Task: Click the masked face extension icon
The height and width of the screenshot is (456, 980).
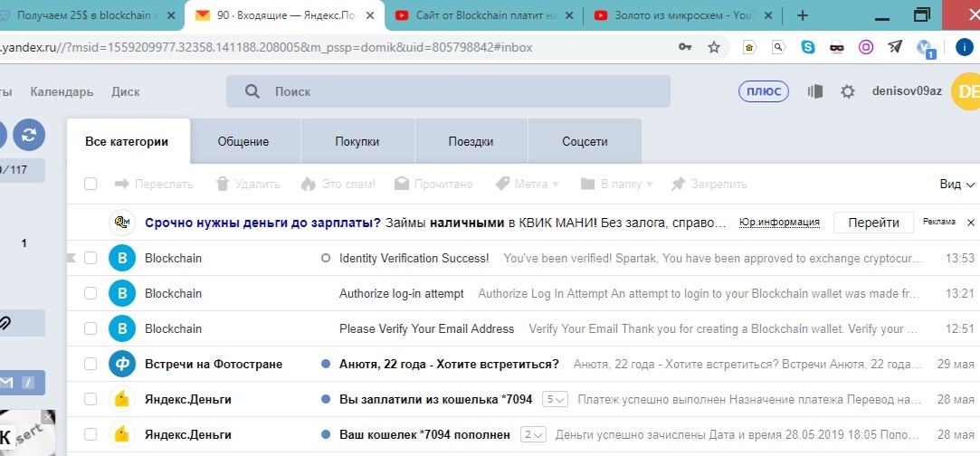Action: point(837,47)
